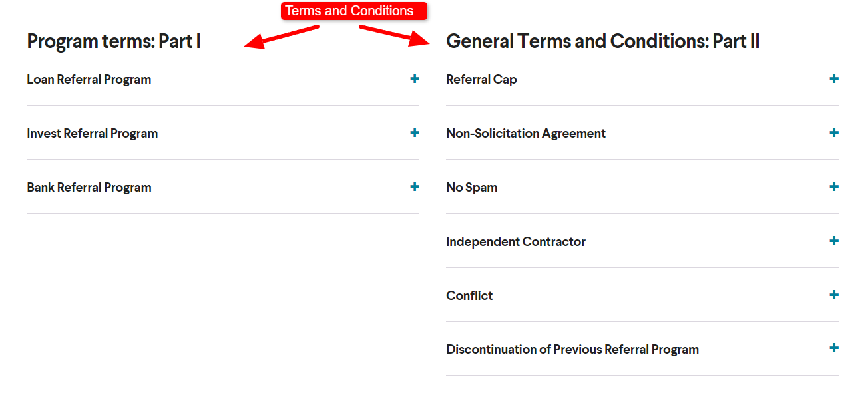Click the plus icon beside Non-Solicitation Agreement
The image size is (868, 393).
point(833,133)
